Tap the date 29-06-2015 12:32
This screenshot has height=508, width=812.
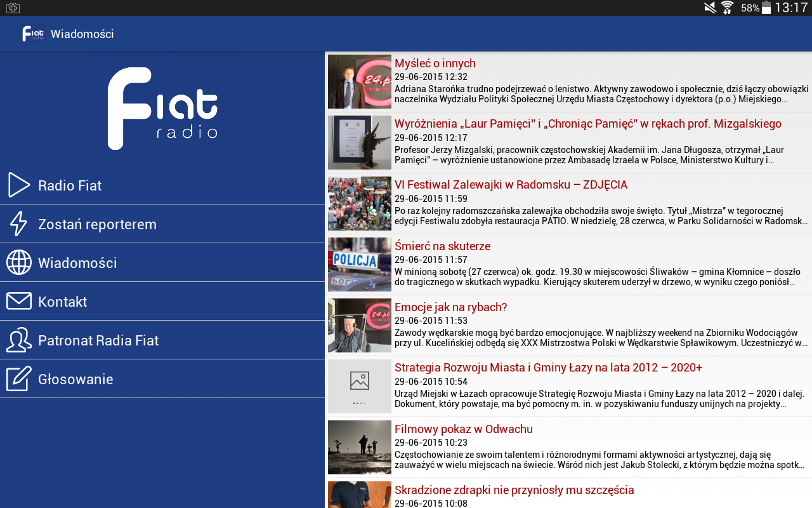[431, 77]
